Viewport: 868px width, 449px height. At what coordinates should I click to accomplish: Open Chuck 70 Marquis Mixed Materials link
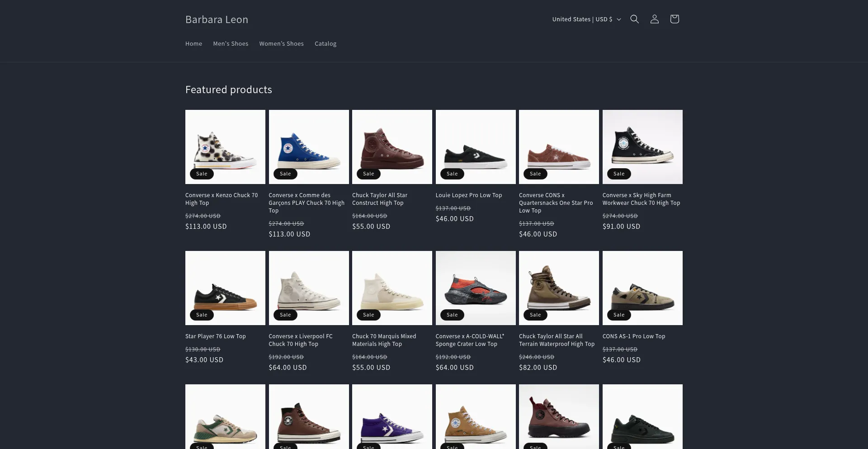pyautogui.click(x=384, y=340)
